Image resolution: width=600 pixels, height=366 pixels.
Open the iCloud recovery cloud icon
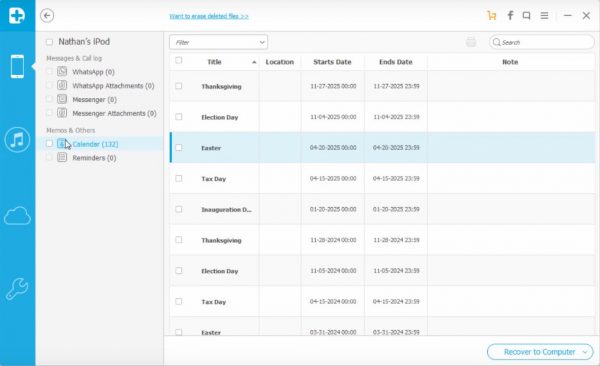coord(17,216)
